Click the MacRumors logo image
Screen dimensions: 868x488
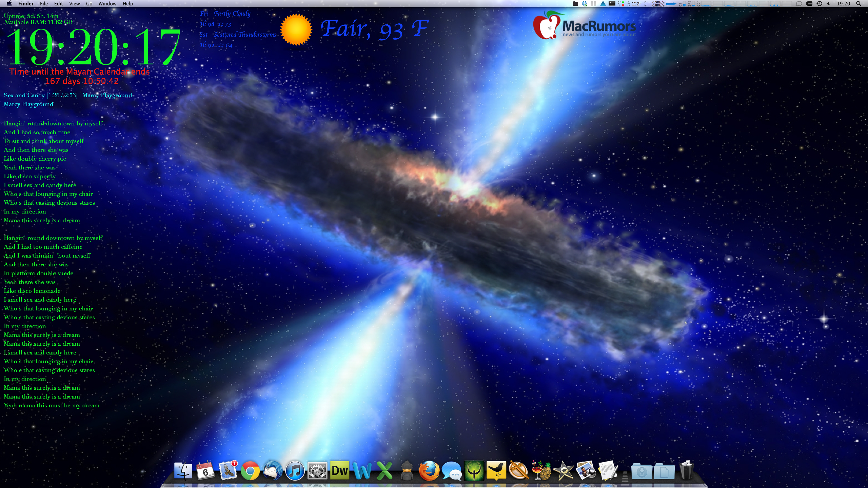[584, 25]
